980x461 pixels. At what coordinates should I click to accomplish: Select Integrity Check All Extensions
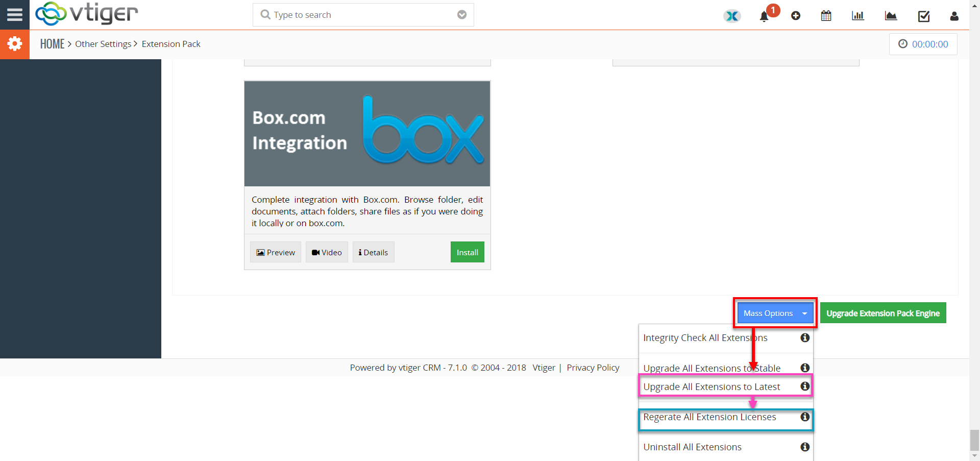[705, 338]
